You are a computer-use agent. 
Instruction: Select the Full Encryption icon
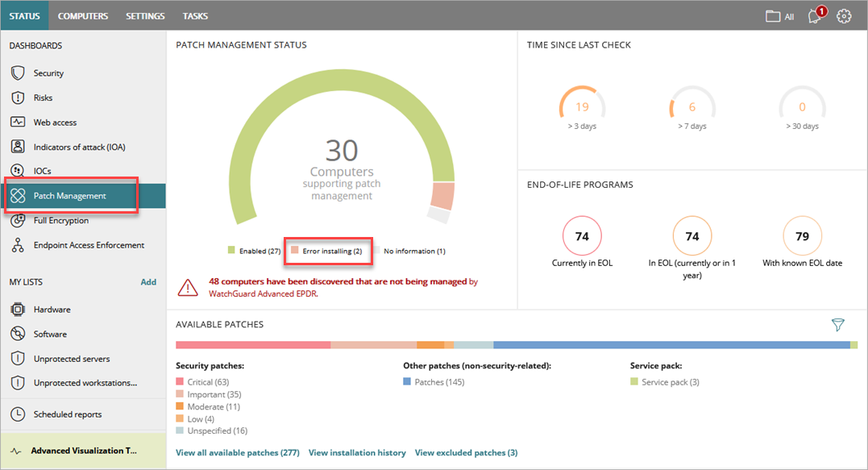16,220
